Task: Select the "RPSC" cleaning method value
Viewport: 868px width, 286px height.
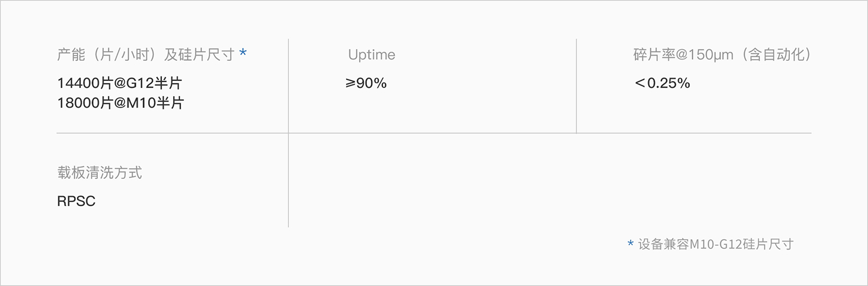Action: coord(76,201)
